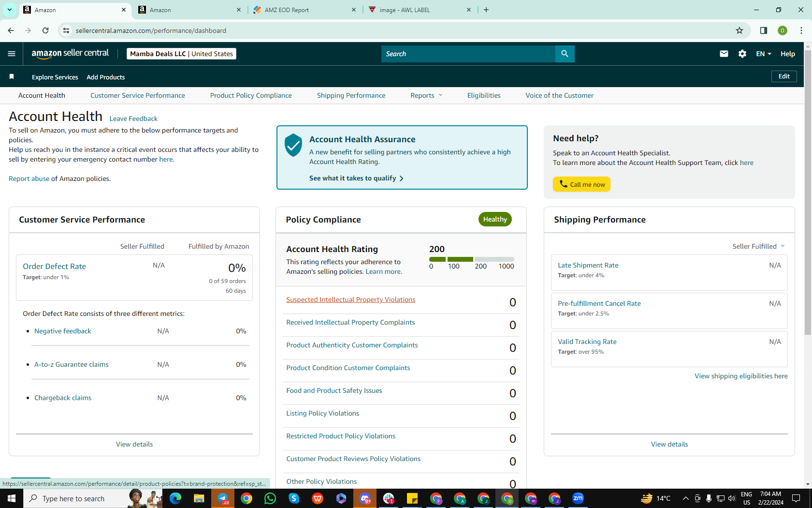
Task: Open the Negative feedback metric
Action: (x=63, y=331)
